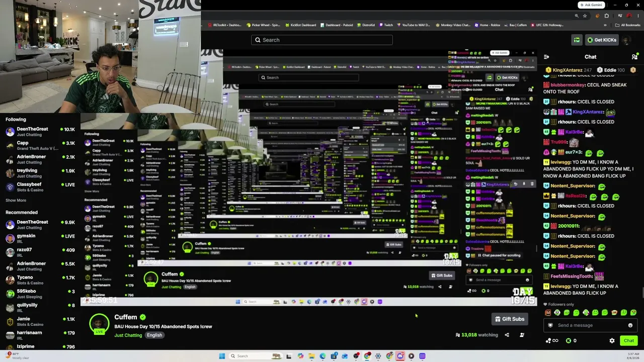Open the Windows Start menu

[x=222, y=356]
